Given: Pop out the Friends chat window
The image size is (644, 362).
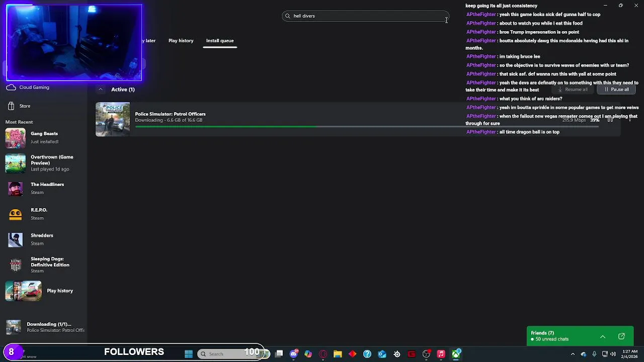Looking at the screenshot, I should coord(621,336).
